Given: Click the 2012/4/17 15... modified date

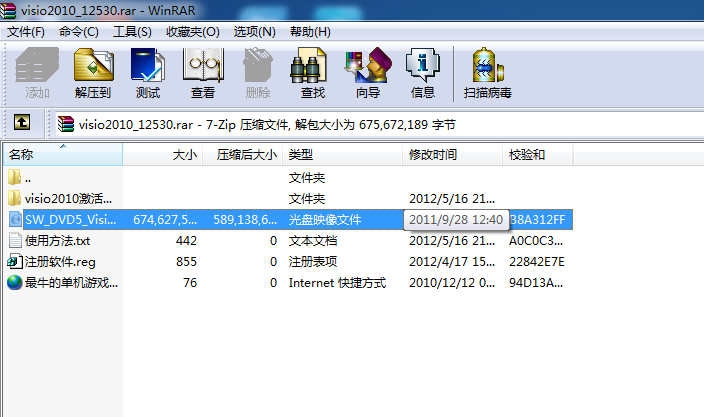Looking at the screenshot, I should coord(452,262).
